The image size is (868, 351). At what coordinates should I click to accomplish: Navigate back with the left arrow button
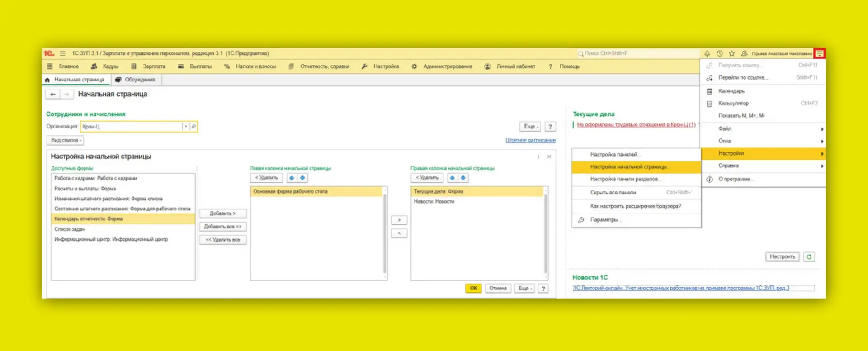click(53, 94)
